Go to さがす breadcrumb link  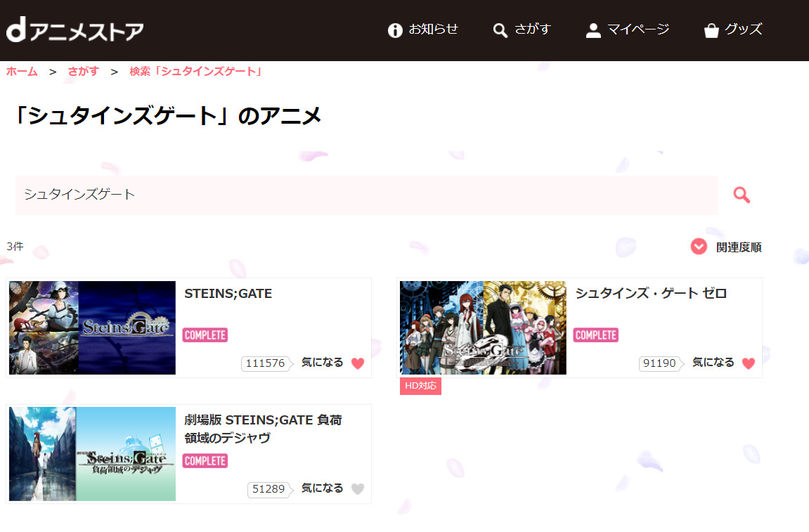(x=83, y=71)
